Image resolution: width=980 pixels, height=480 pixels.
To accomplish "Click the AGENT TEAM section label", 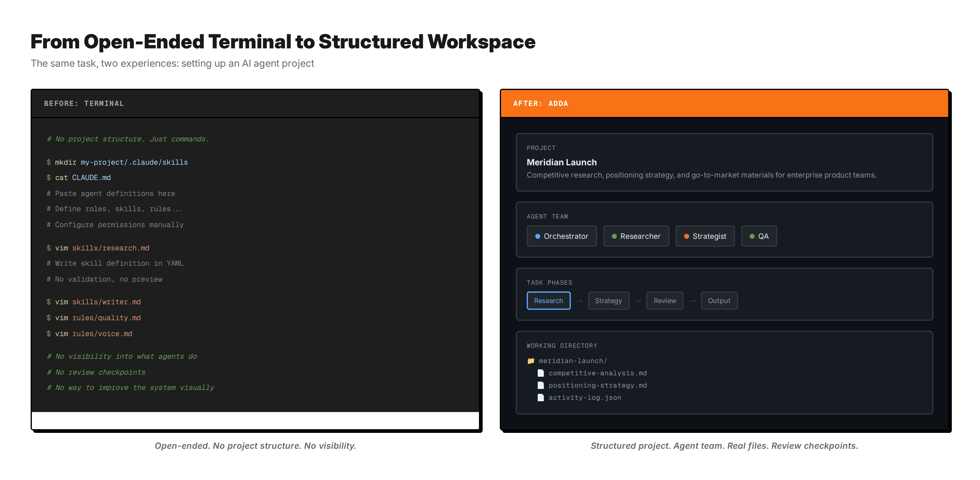I will [x=547, y=216].
